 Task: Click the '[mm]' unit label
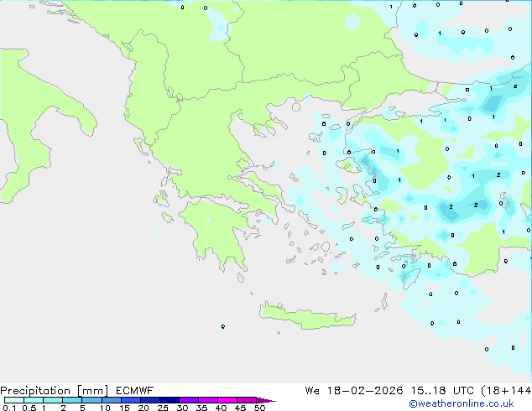pos(92,391)
